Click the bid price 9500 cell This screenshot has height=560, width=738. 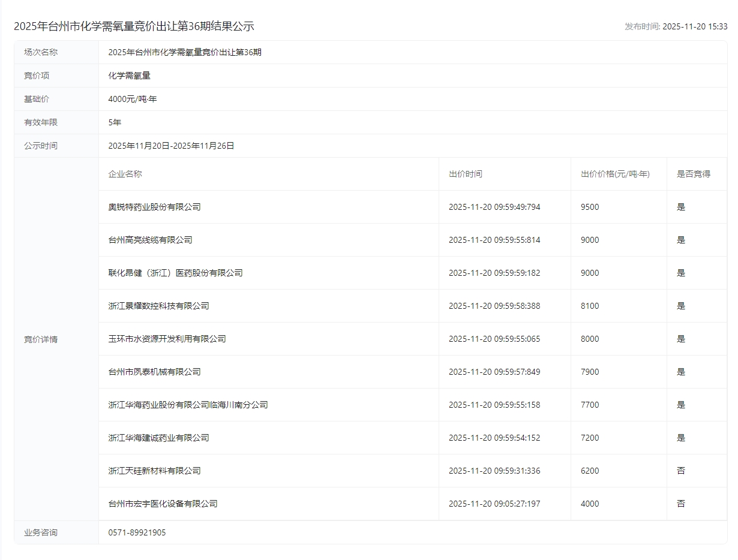pos(590,207)
